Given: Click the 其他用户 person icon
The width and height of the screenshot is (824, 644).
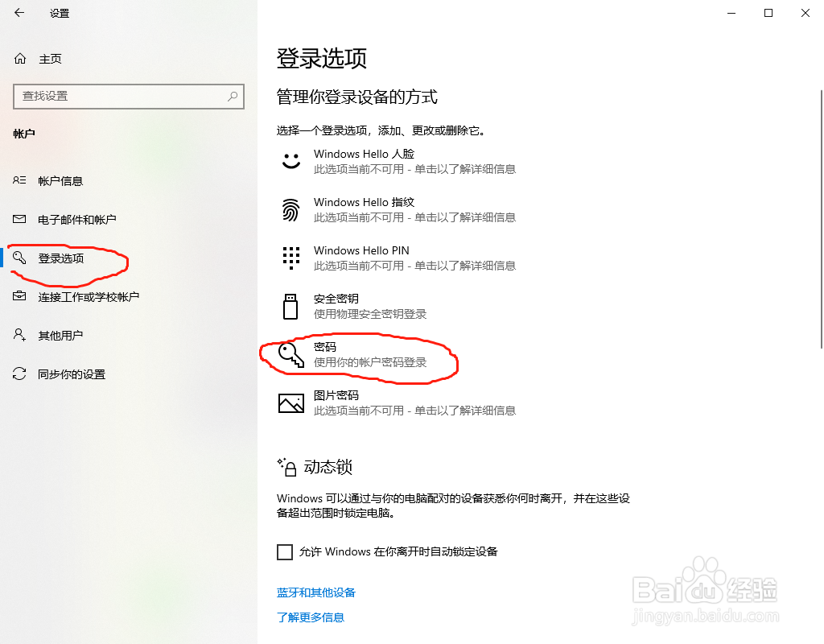Looking at the screenshot, I should [x=19, y=335].
